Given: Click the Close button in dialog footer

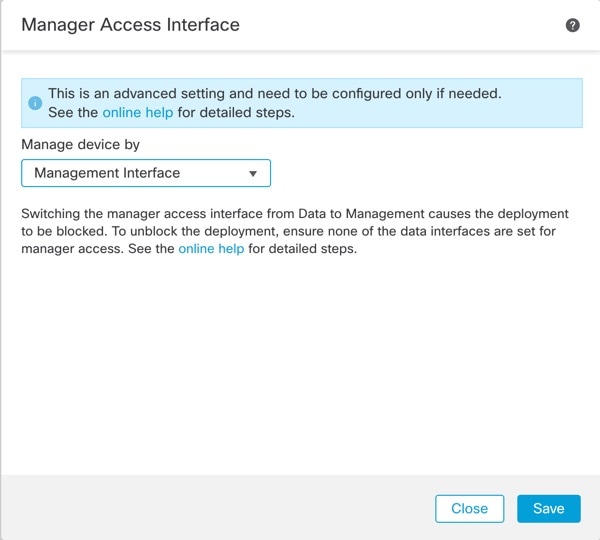Looking at the screenshot, I should click(x=470, y=509).
